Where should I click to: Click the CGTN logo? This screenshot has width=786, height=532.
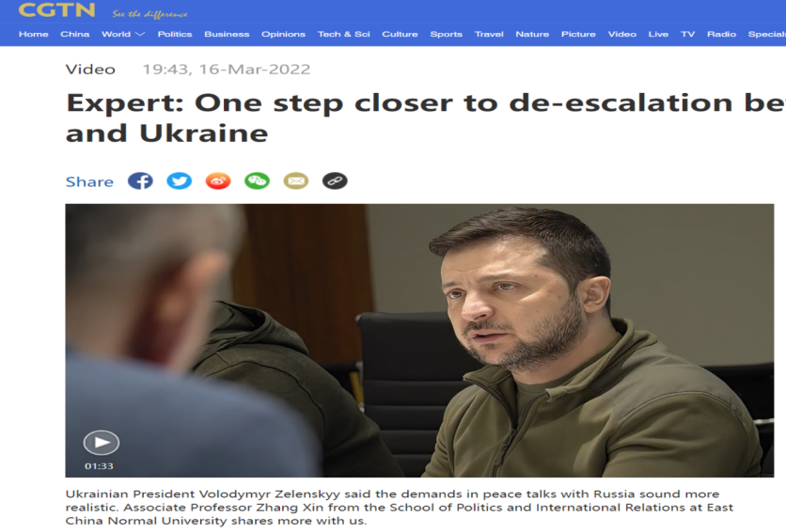coord(56,10)
